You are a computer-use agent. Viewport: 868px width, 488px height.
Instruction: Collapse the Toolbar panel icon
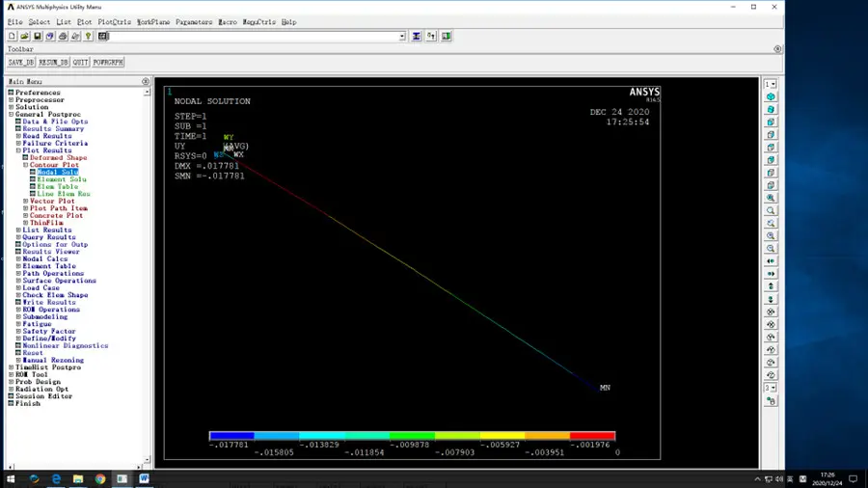777,48
